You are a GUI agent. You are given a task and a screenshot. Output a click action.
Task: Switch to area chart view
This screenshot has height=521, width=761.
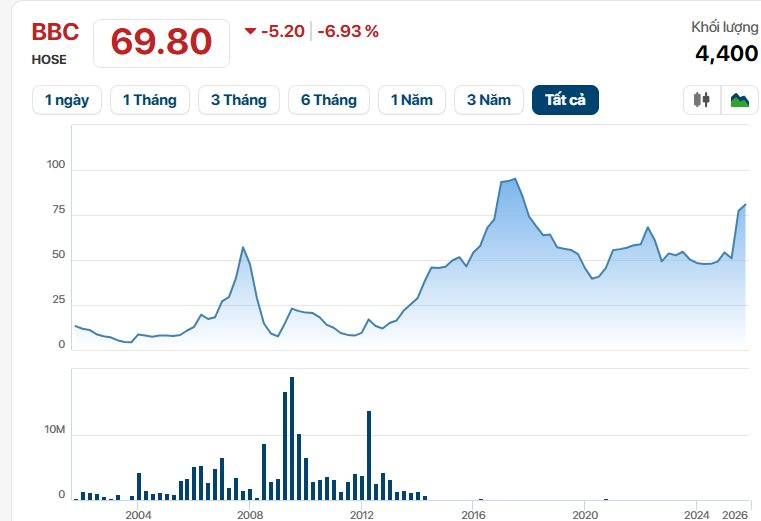tap(739, 100)
